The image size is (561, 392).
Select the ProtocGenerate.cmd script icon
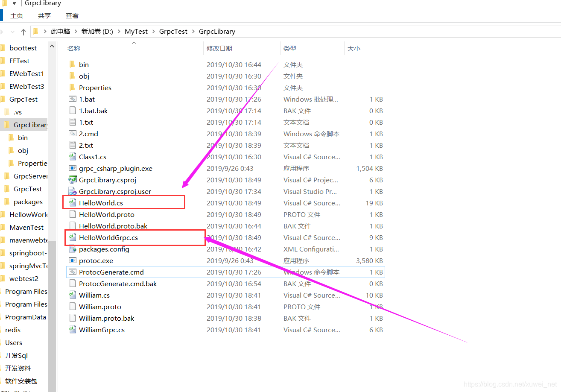click(72, 272)
